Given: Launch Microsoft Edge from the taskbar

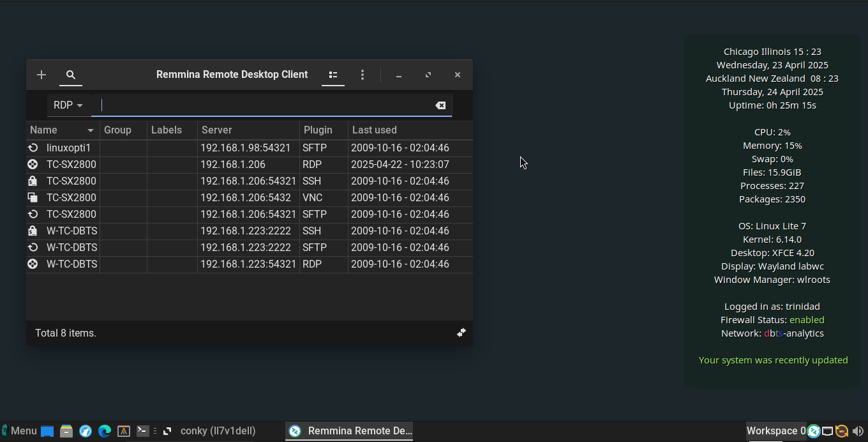Looking at the screenshot, I should [x=105, y=431].
